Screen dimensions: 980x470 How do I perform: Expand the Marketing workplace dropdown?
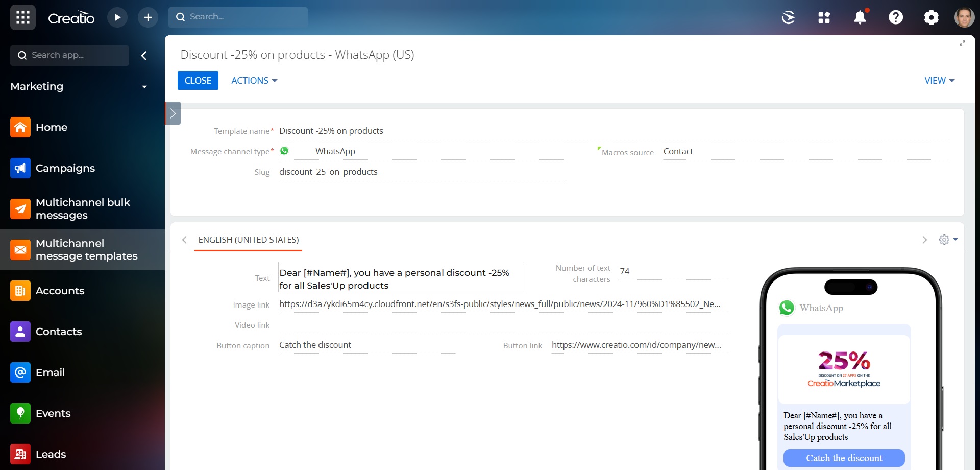(144, 87)
